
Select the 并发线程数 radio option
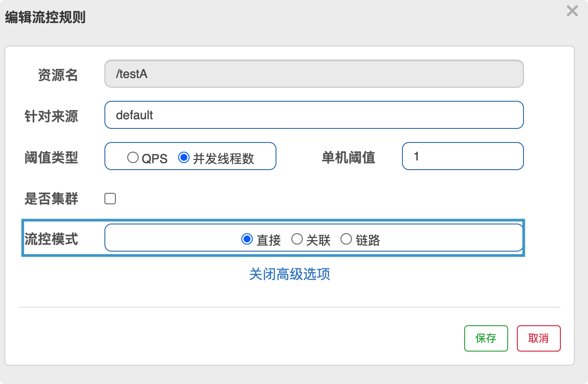coord(184,157)
